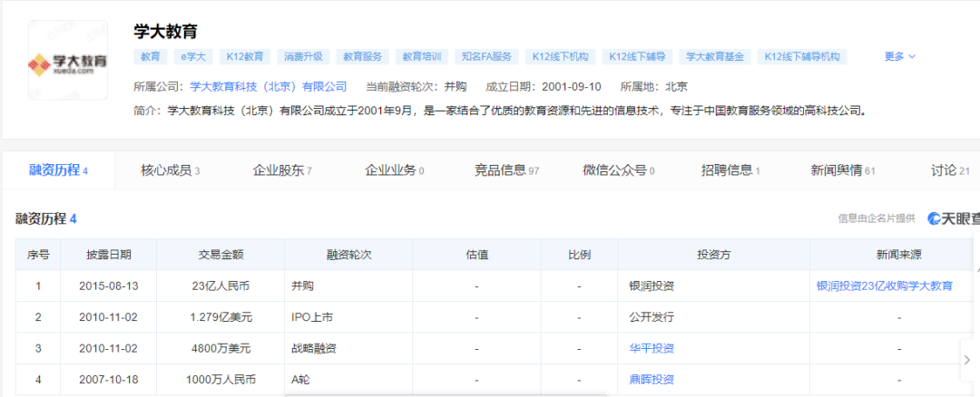Open 学大教育科技（北京）有限公司 company link

click(x=268, y=87)
